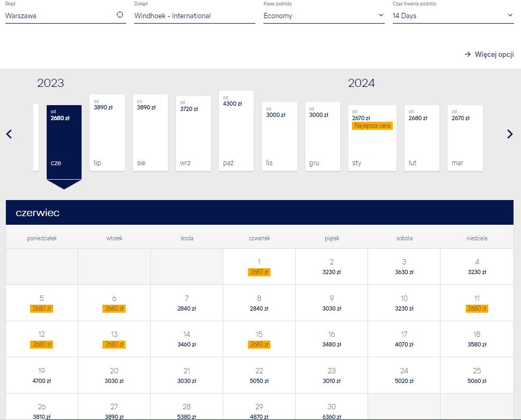Pick June 1 priced 2680 zł
The height and width of the screenshot is (420, 521).
(x=259, y=267)
